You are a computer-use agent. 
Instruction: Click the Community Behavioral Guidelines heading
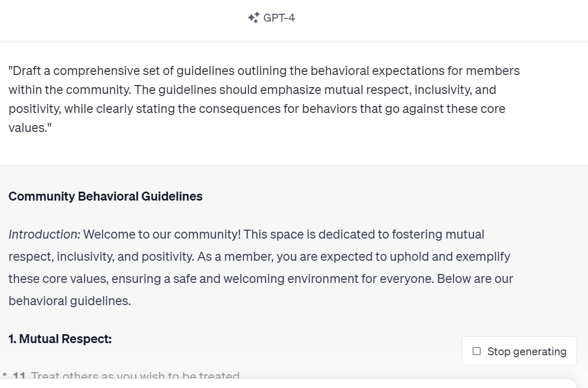(106, 196)
